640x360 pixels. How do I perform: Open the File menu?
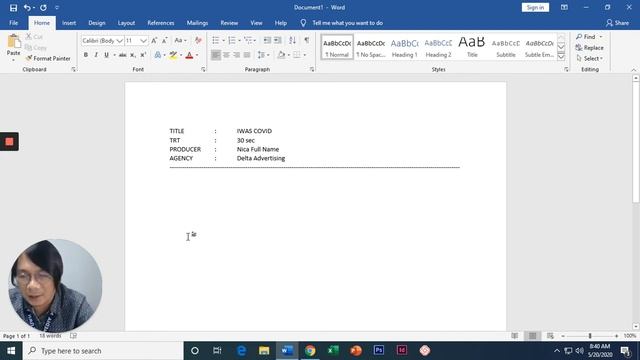tap(13, 23)
